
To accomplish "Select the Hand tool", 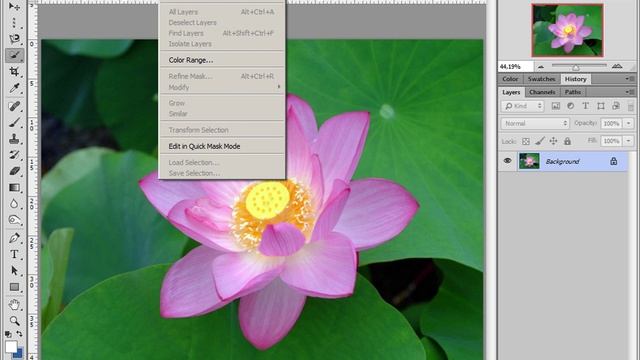I will 14,304.
